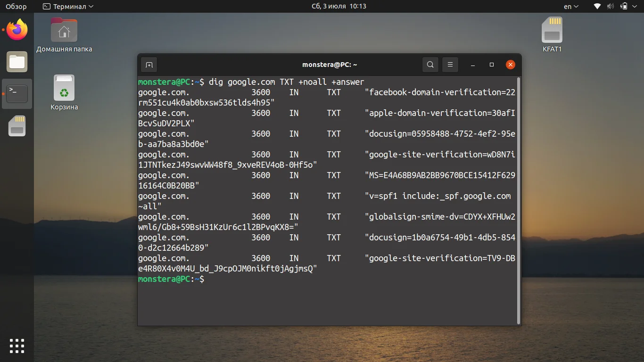
Task: Select the Terminal icon in the dock
Action: pos(17,93)
